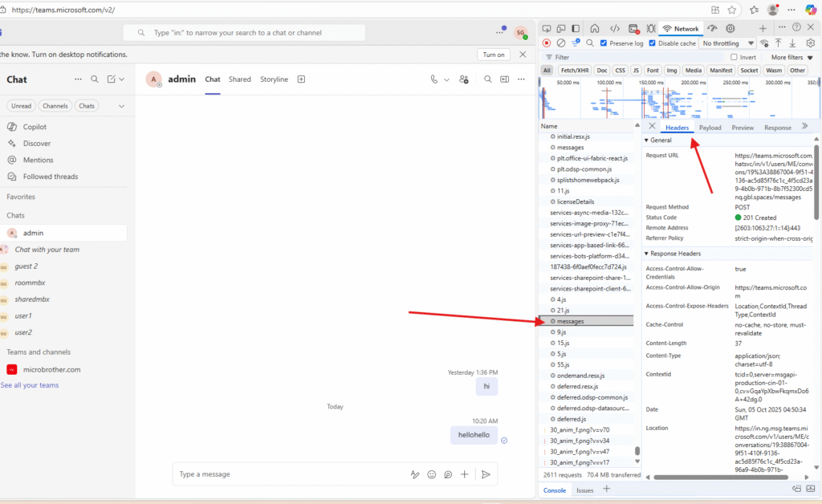Viewport: 822px width, 504px height.
Task: Click the Type a message field
Action: 289,474
